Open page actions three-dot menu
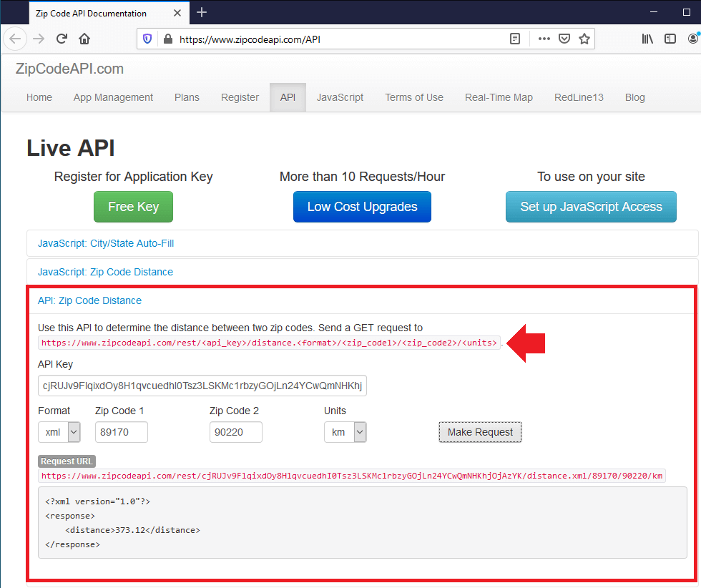This screenshot has height=588, width=701. [x=544, y=39]
